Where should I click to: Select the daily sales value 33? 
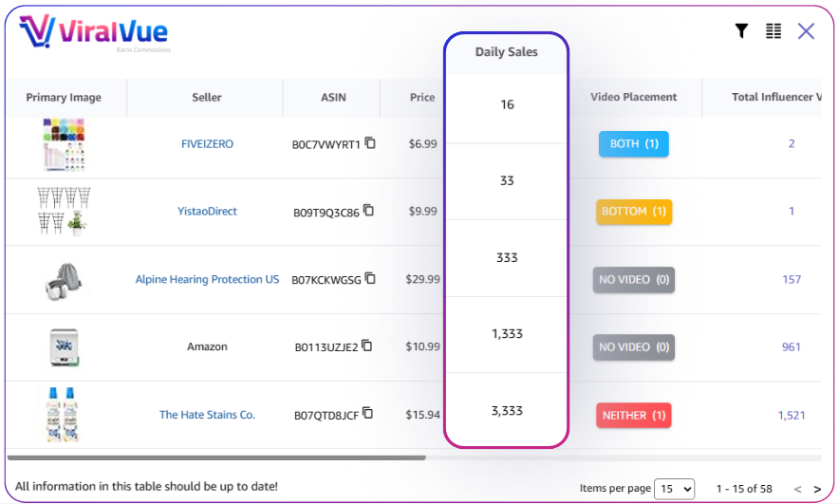(507, 181)
